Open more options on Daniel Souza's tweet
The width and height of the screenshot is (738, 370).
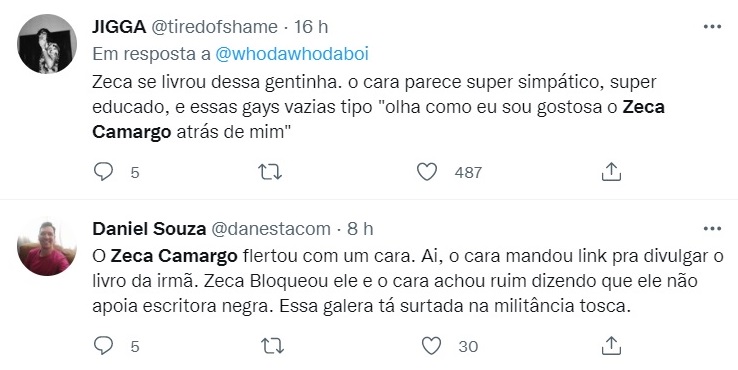[712, 229]
